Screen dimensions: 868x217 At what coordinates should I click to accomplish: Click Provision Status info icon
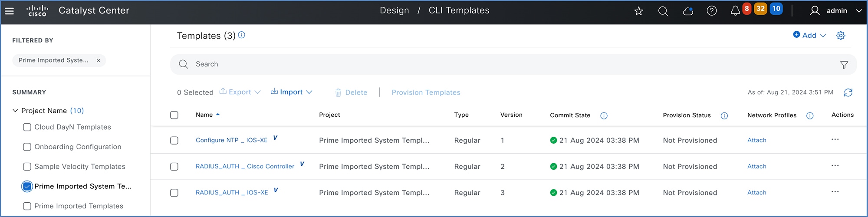click(x=724, y=115)
